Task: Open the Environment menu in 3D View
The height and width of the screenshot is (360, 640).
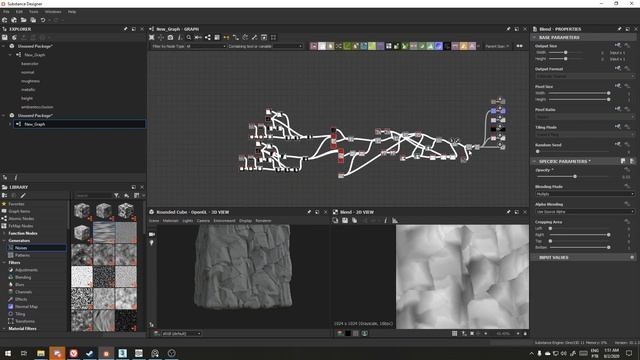Action: (x=224, y=221)
